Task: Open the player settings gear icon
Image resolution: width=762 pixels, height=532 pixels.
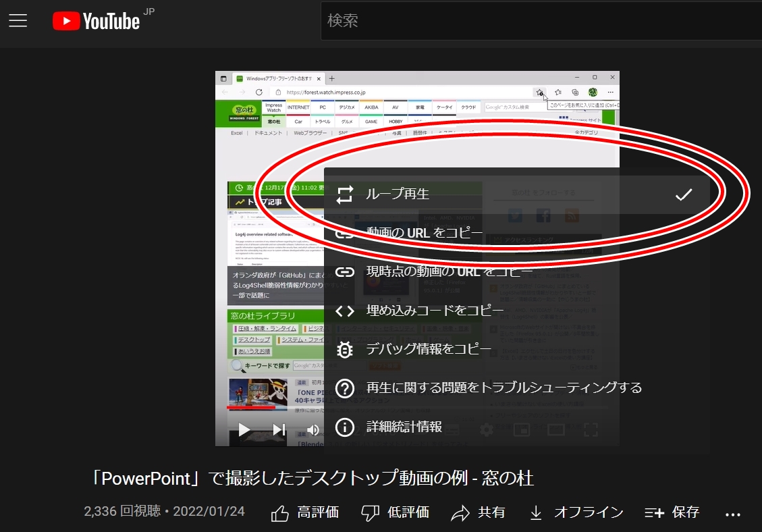Action: 486,429
